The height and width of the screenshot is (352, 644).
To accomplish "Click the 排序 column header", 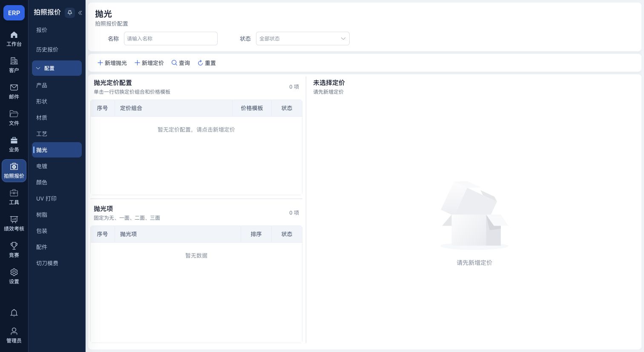I will tap(256, 234).
